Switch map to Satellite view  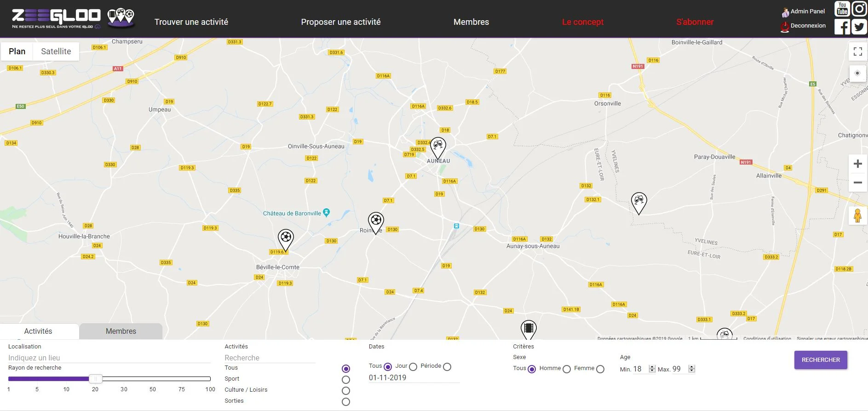[x=56, y=51]
